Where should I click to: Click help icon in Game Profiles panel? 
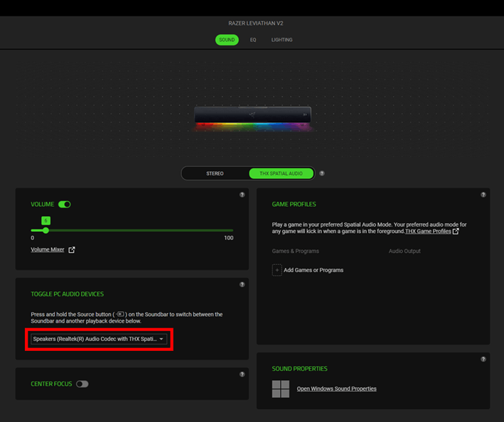pos(483,194)
